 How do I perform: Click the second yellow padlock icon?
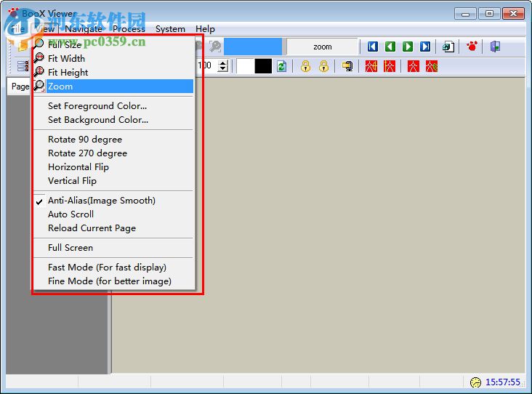[x=323, y=66]
